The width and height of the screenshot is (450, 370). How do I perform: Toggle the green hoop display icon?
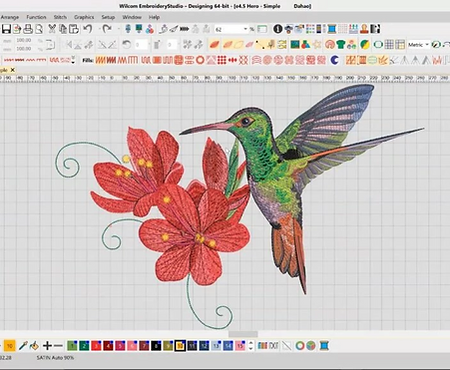(378, 44)
